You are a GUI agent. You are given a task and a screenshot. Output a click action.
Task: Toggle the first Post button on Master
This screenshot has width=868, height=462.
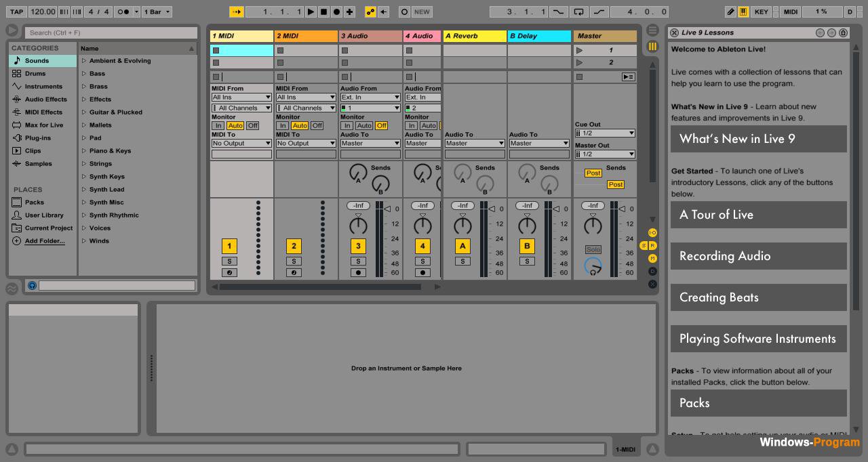[593, 173]
